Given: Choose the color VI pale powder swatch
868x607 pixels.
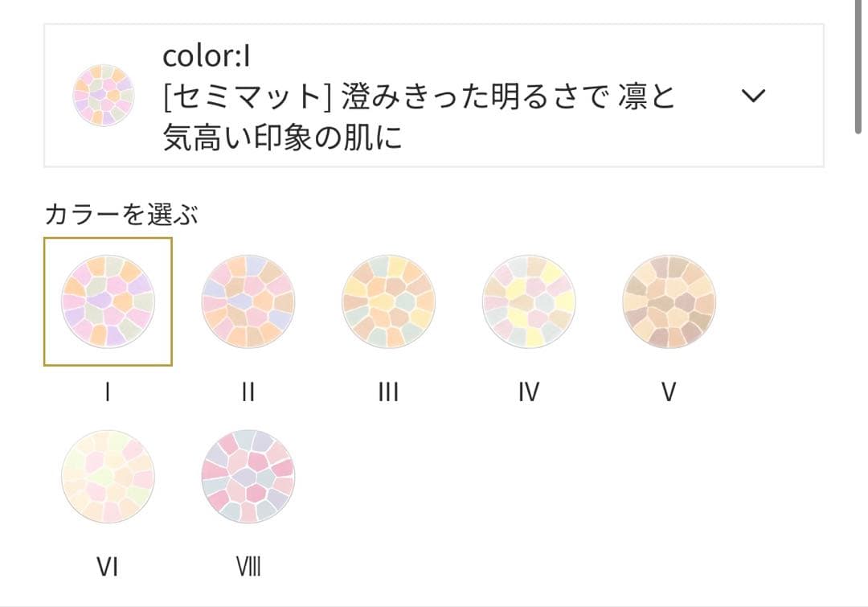Looking at the screenshot, I should click(x=108, y=476).
